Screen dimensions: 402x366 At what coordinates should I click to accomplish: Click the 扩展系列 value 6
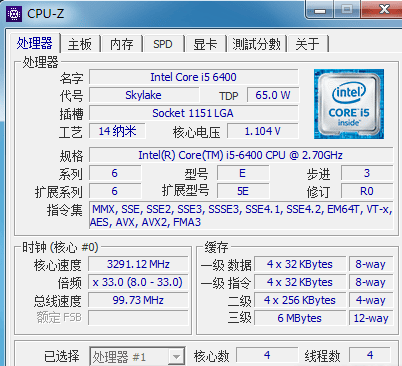(115, 191)
